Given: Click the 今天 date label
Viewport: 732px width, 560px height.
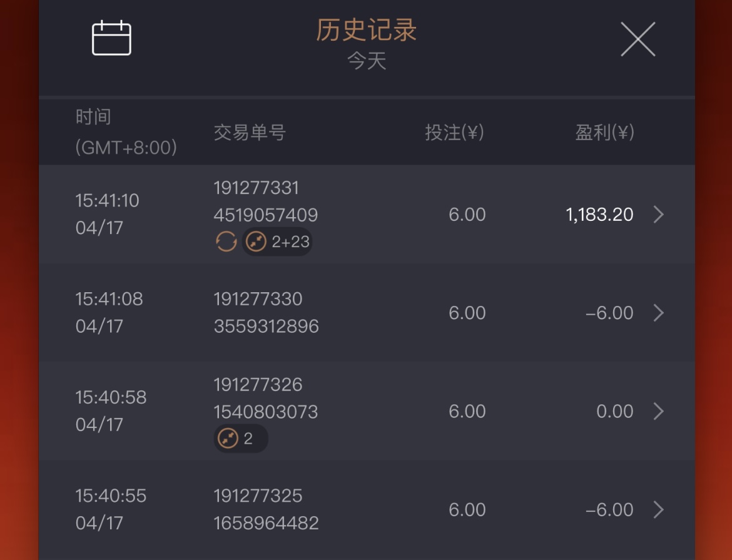Looking at the screenshot, I should 367,61.
